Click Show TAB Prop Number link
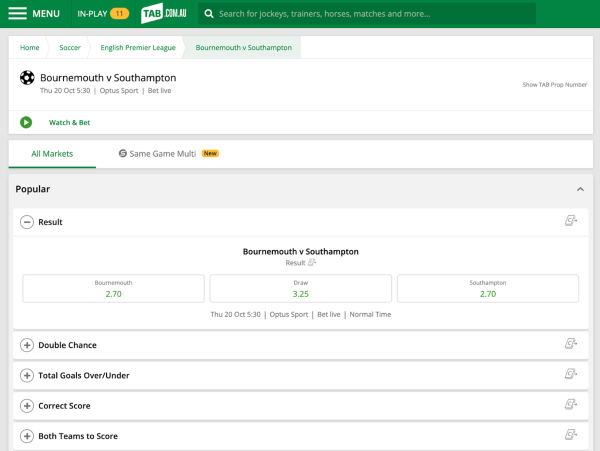The image size is (600, 451). (554, 85)
